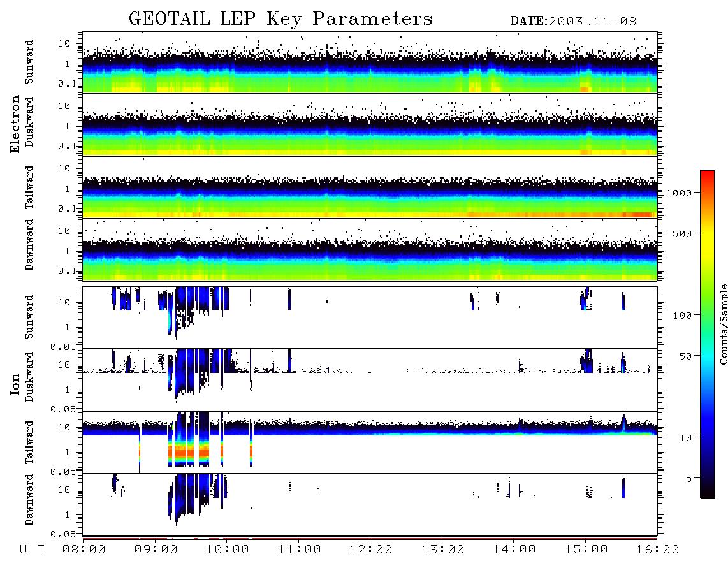Select the Electron group axis label

pos(15,124)
